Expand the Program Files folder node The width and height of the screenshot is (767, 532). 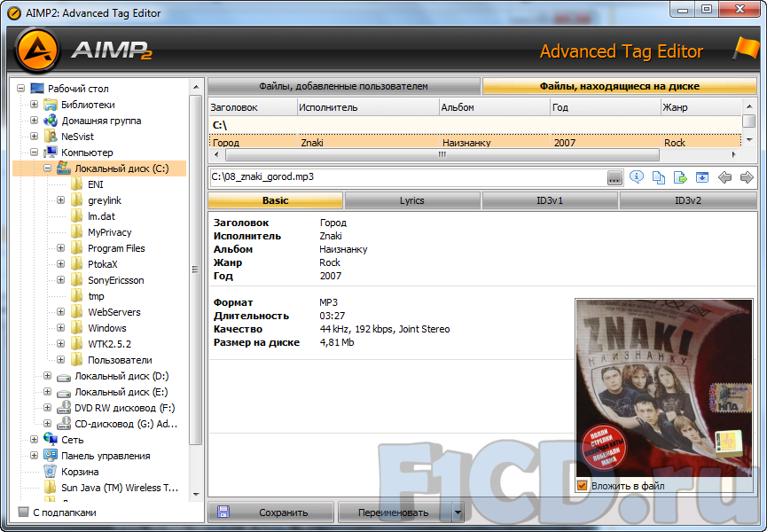(x=60, y=248)
